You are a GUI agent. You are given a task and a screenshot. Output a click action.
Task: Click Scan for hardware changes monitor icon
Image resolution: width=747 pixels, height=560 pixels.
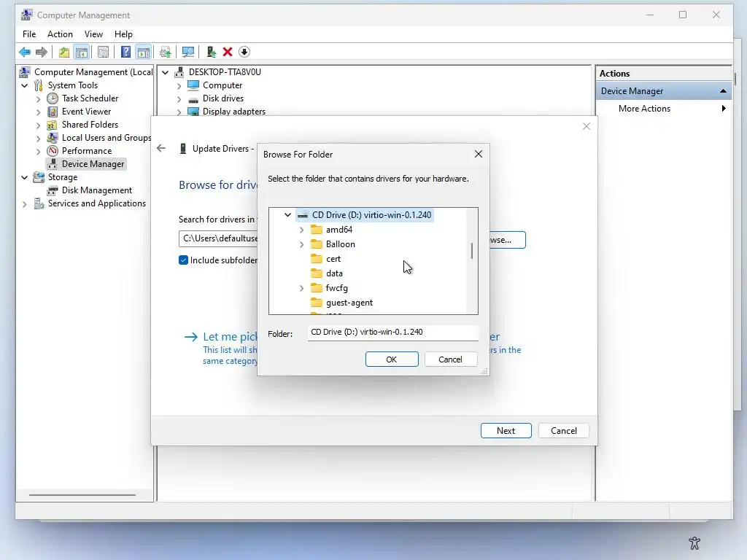click(188, 52)
